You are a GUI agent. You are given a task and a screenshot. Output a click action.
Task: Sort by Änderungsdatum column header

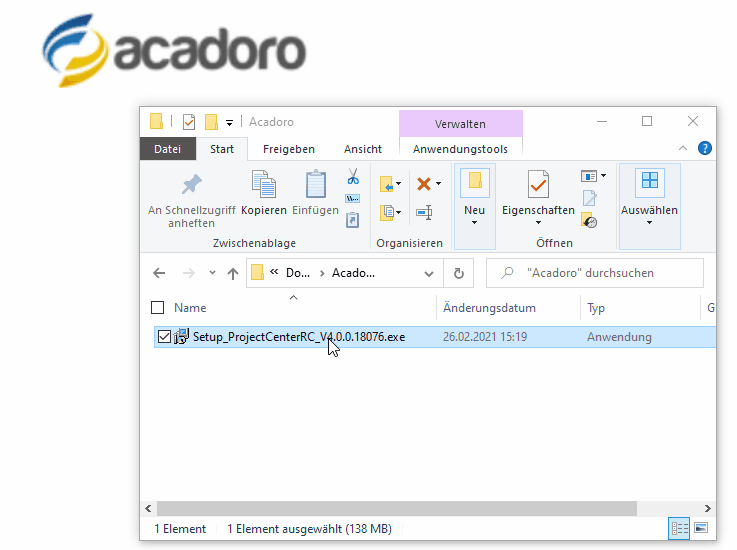[489, 308]
